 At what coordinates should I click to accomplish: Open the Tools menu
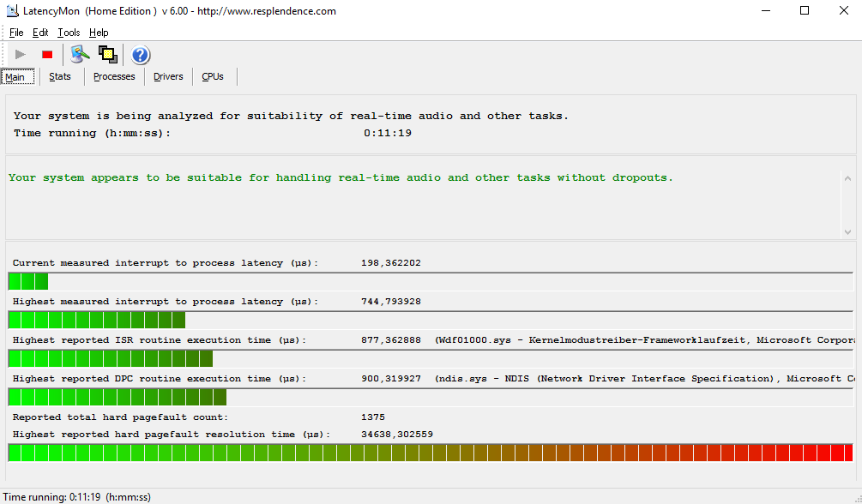point(69,33)
